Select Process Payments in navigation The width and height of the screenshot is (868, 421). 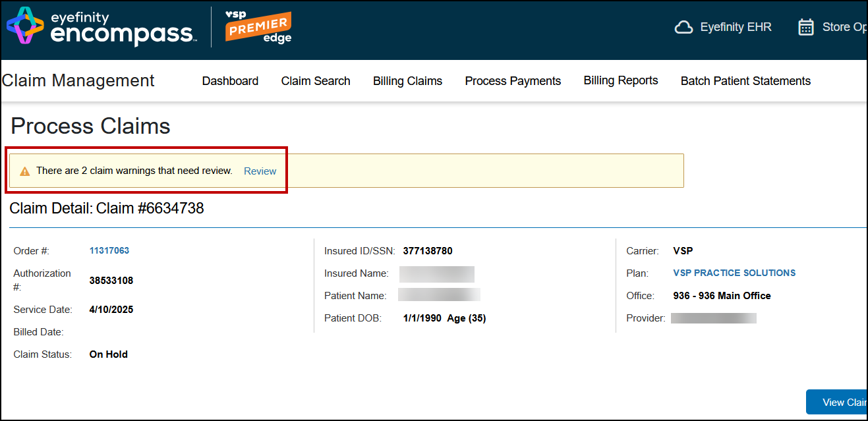click(513, 81)
